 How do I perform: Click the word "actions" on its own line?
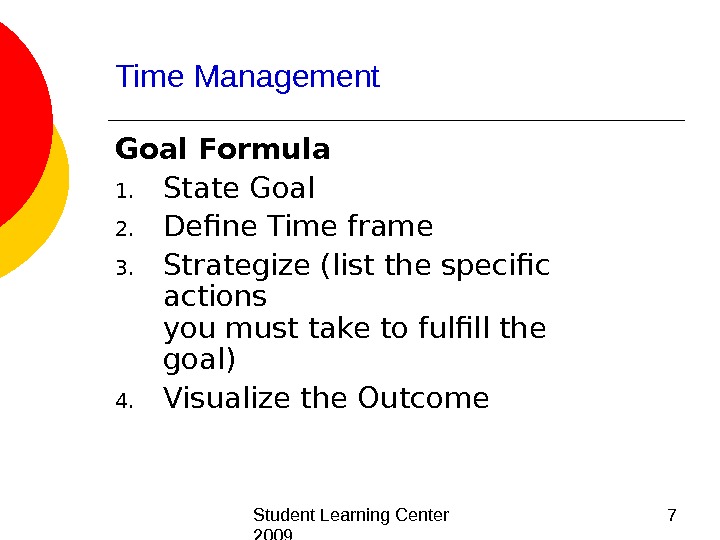click(x=215, y=297)
